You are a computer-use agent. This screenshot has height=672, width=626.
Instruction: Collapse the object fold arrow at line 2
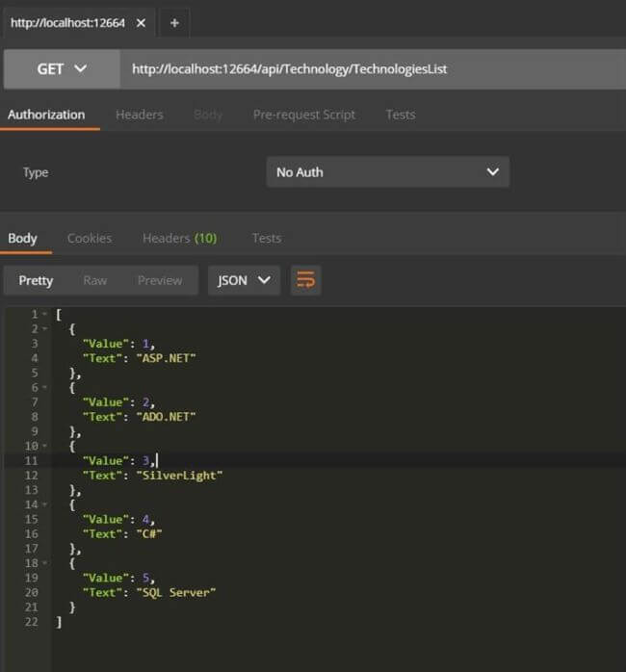tap(44, 329)
